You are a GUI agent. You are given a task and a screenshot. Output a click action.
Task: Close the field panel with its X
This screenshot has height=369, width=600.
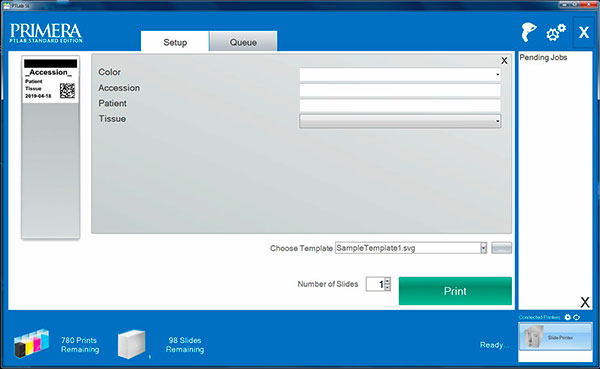pyautogui.click(x=504, y=60)
